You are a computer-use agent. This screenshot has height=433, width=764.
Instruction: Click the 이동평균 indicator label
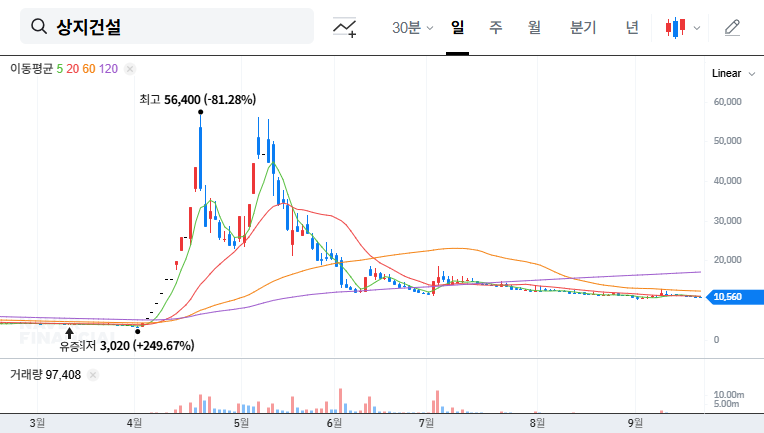click(x=31, y=69)
